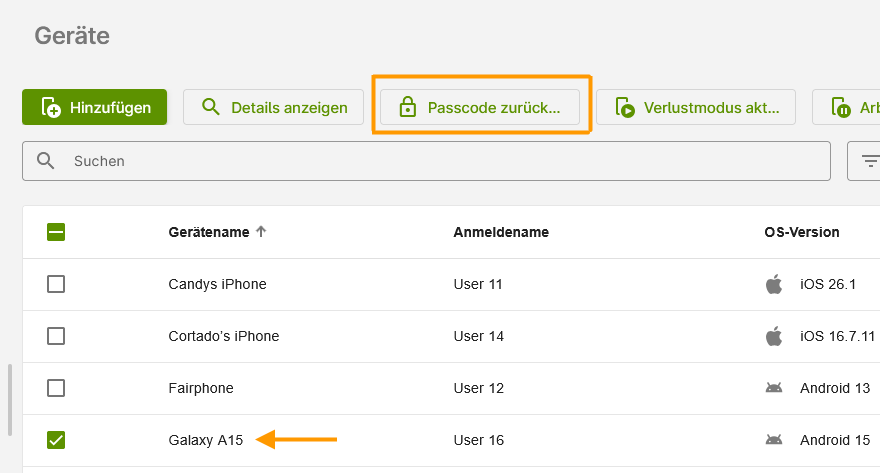Check the Candys iPhone checkbox
Screen dimensions: 880x473
(56, 284)
